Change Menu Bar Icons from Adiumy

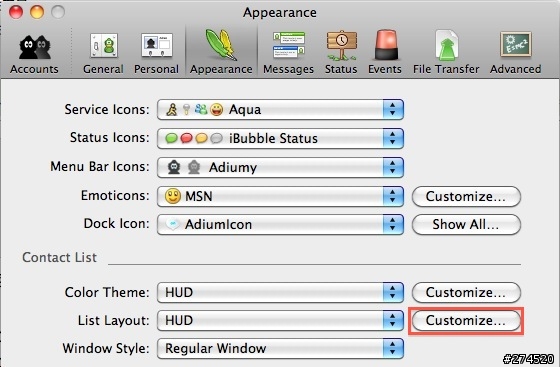pos(280,167)
